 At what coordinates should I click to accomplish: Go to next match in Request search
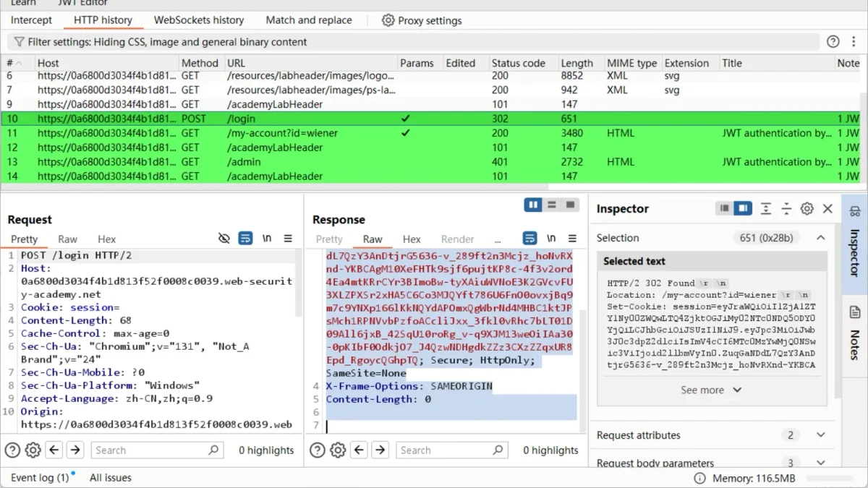75,450
